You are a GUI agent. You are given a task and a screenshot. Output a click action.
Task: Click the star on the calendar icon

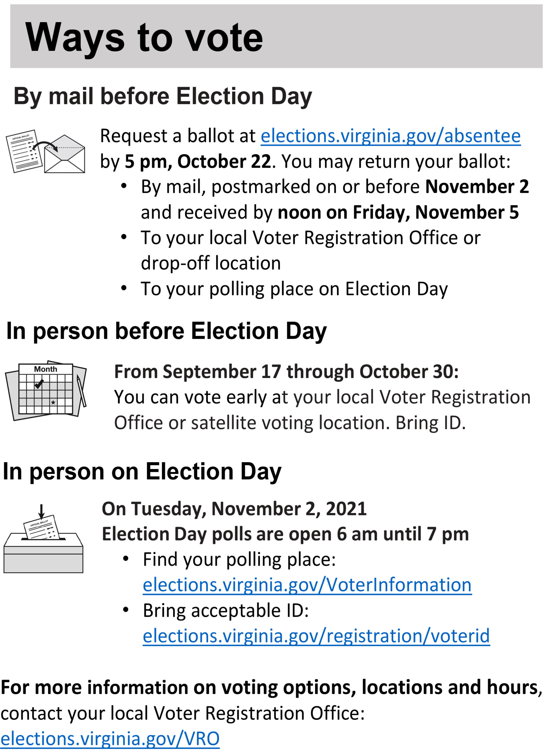pyautogui.click(x=53, y=402)
